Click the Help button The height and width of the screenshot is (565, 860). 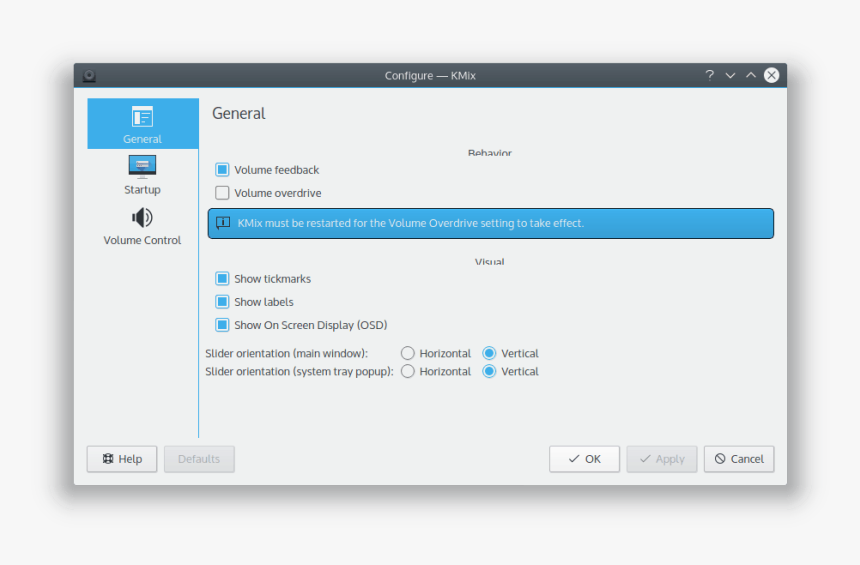[x=122, y=459]
